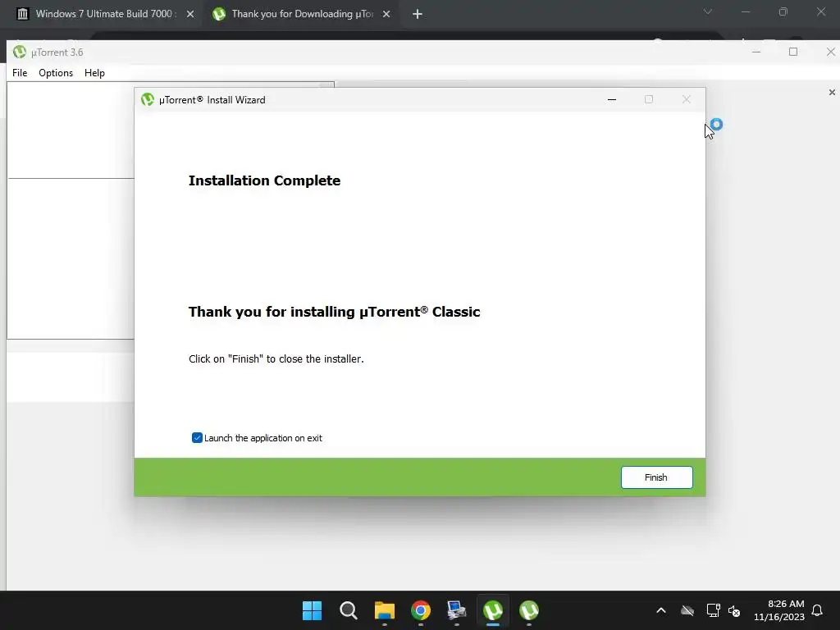Open the notifications bell icon
Viewport: 840px width, 630px height.
tap(818, 610)
